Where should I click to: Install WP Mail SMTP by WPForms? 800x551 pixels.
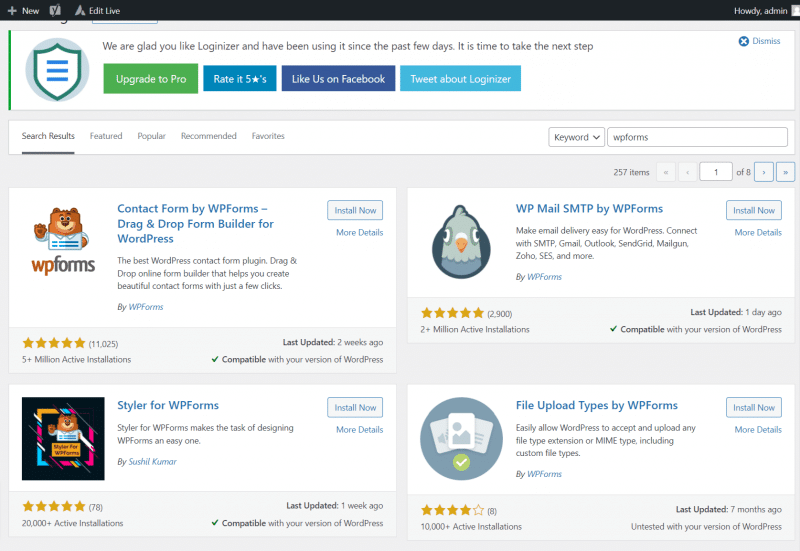[754, 210]
